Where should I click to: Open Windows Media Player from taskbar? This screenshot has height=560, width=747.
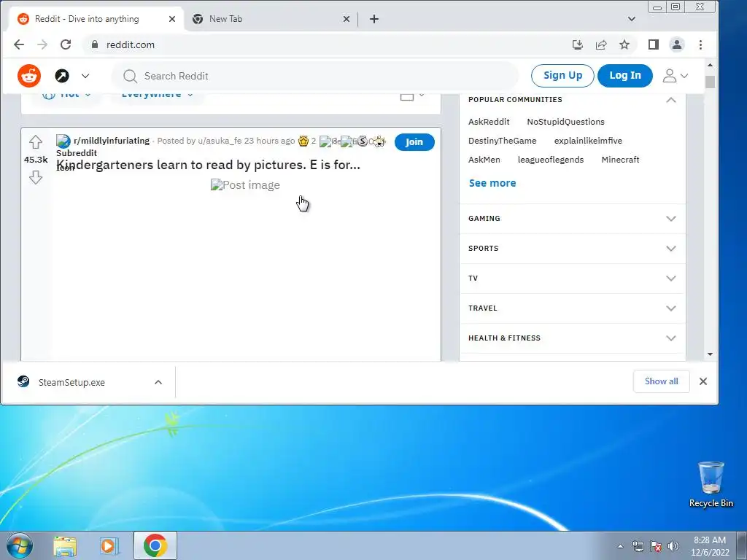109,546
